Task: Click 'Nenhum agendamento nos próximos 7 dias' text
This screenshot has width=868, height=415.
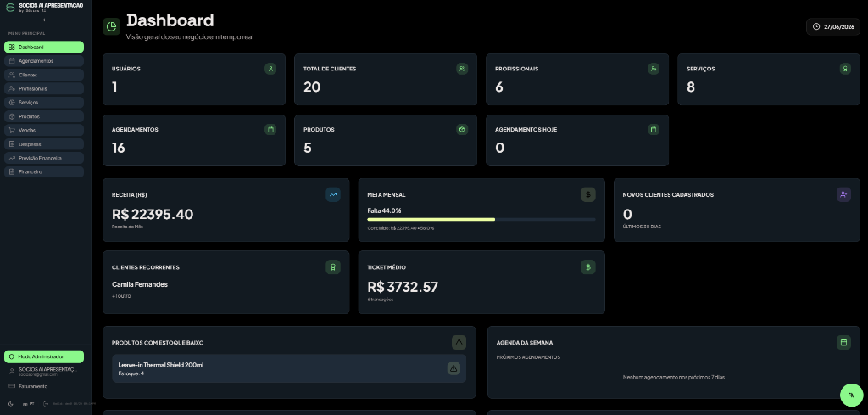Action: 674,378
